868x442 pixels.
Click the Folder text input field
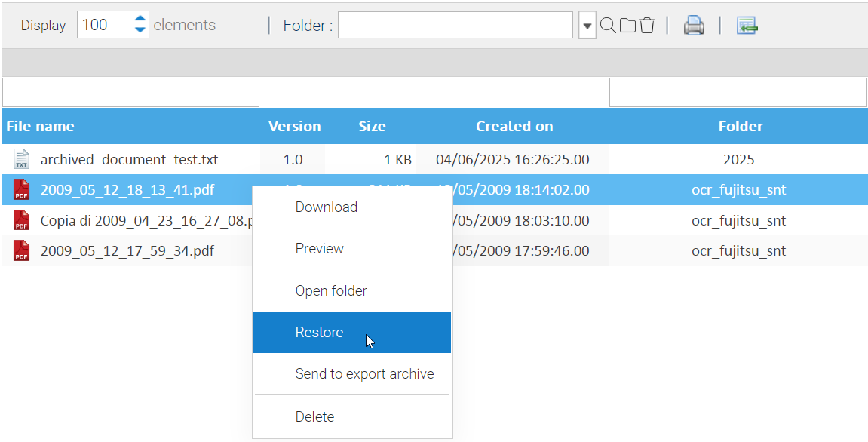pyautogui.click(x=455, y=26)
